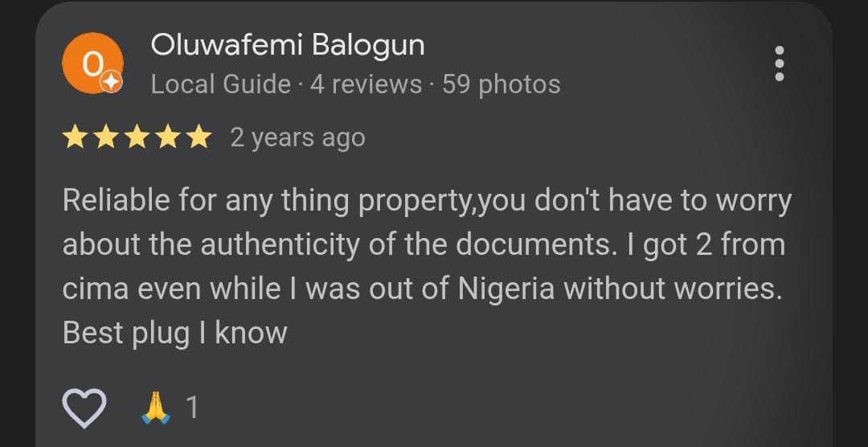Click the third rating star
This screenshot has width=868, height=447.
click(x=137, y=137)
